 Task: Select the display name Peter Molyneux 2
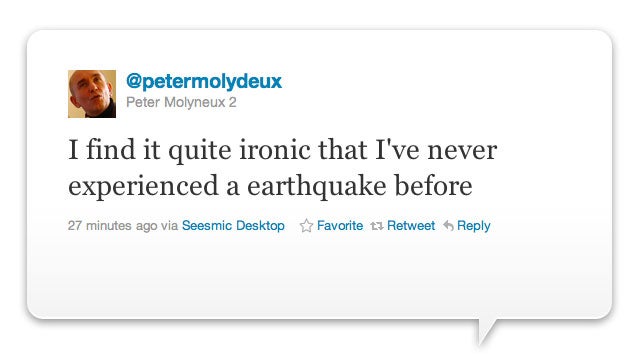[181, 102]
